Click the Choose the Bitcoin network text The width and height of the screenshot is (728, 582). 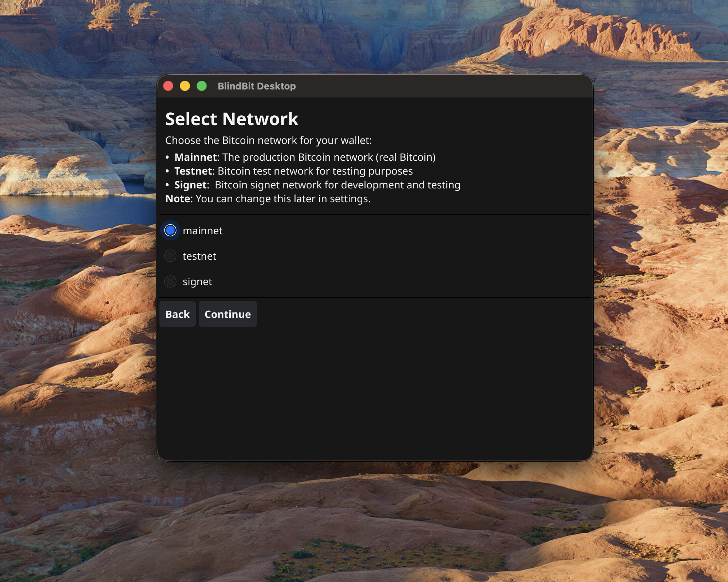[x=269, y=140]
